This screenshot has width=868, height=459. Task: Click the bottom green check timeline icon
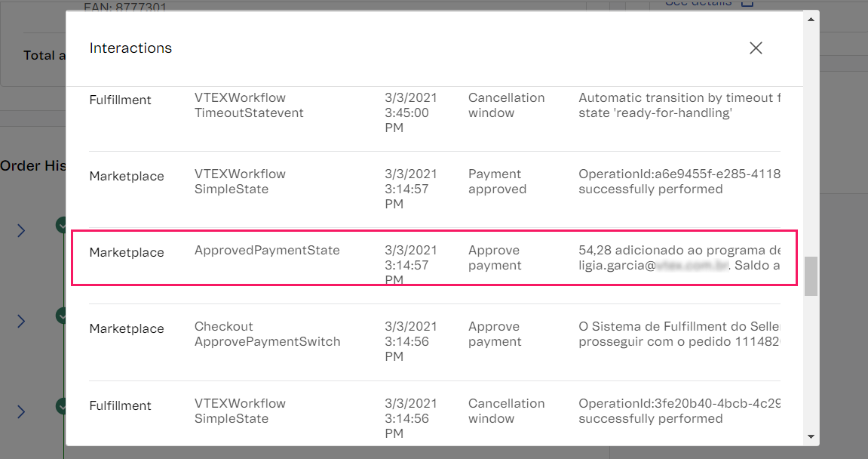(61, 405)
